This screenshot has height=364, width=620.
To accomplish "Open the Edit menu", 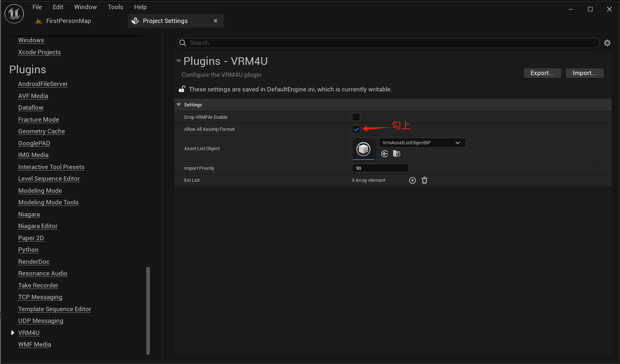I will [58, 7].
